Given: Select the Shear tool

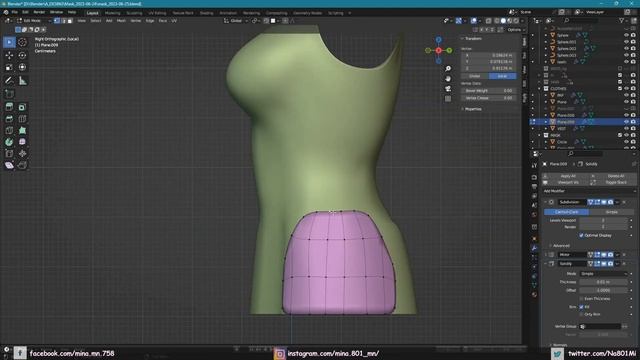Looking at the screenshot, I should click(x=9, y=165).
